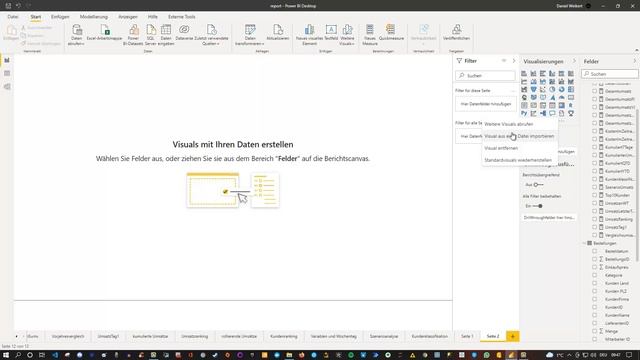This screenshot has height=360, width=640.
Task: Click the Felder pane Suchen field
Action: click(x=610, y=74)
